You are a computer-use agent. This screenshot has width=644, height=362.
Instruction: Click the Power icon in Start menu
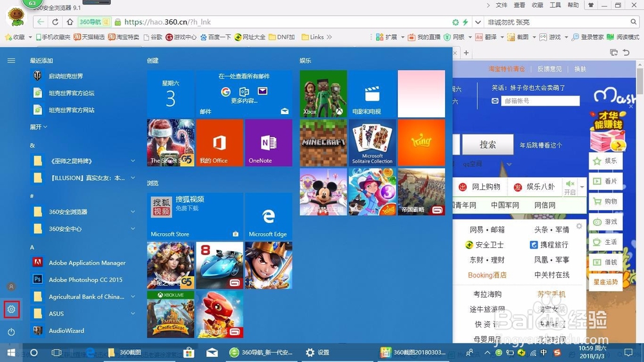coord(11,332)
